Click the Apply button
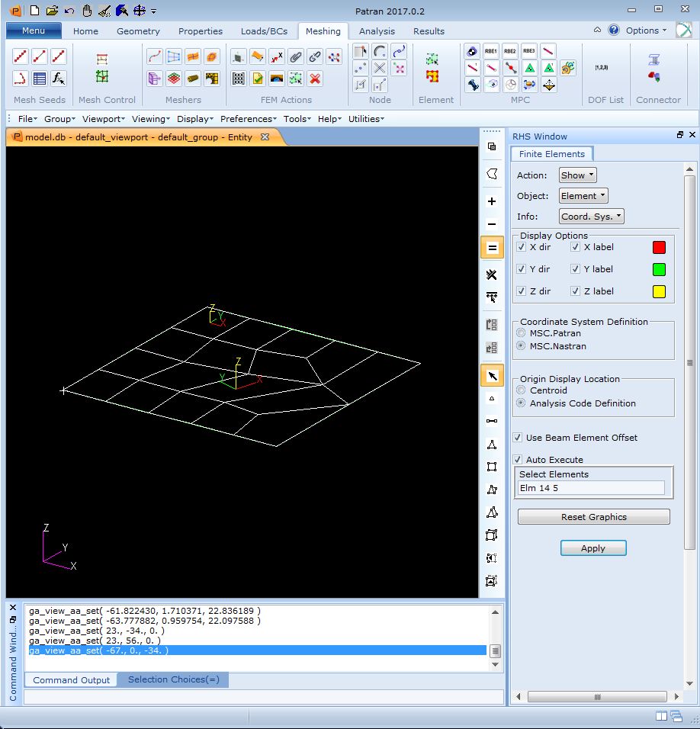The image size is (700, 729). (593, 548)
